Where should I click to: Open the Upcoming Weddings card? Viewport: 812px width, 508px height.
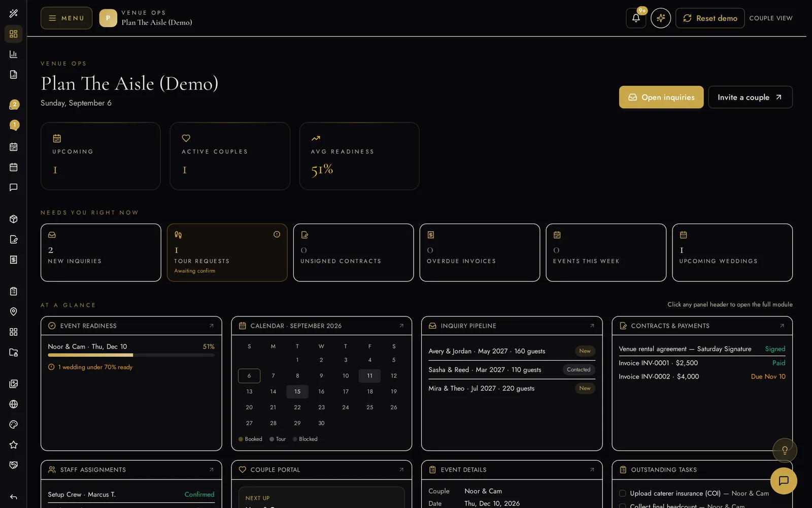(732, 252)
